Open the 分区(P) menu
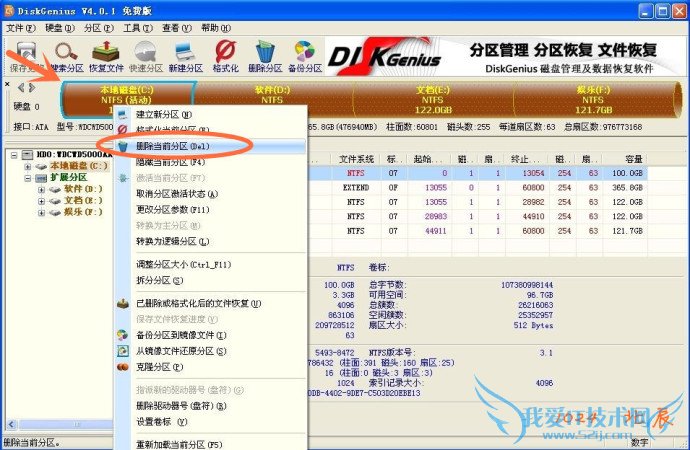Image resolution: width=690 pixels, height=450 pixels. tap(99, 28)
